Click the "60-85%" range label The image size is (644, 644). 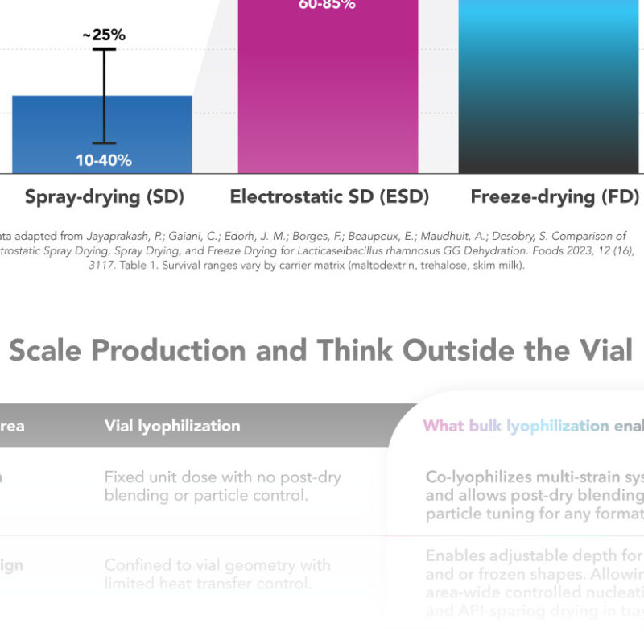[x=328, y=5]
